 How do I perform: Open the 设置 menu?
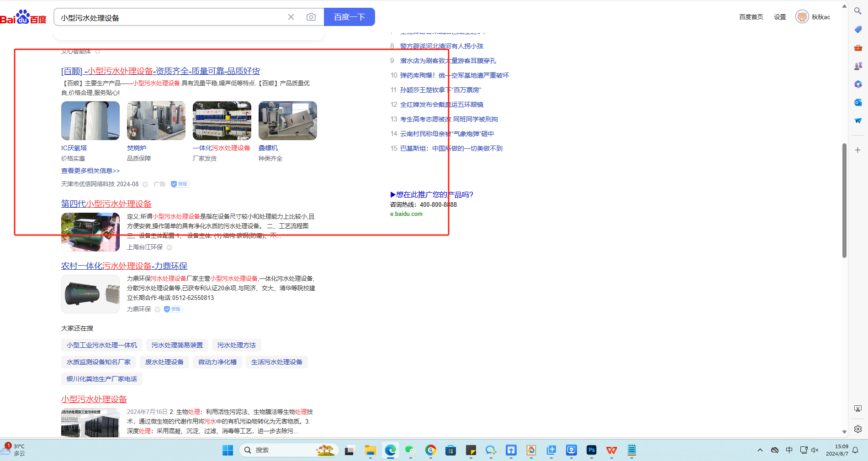[x=780, y=17]
